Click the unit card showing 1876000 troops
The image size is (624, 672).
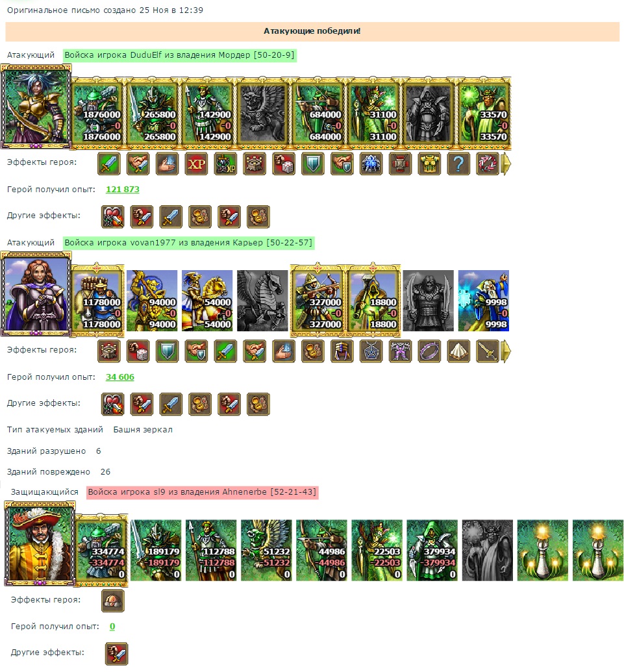click(97, 114)
